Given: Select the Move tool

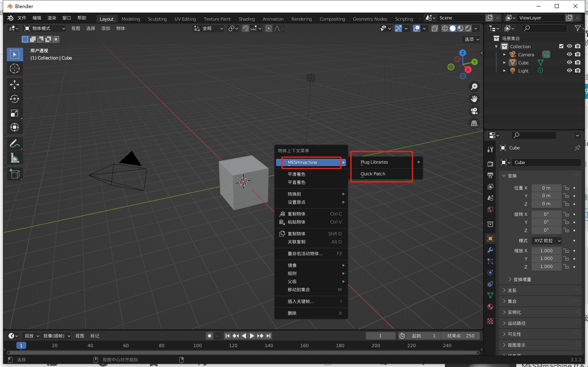Looking at the screenshot, I should [x=15, y=85].
